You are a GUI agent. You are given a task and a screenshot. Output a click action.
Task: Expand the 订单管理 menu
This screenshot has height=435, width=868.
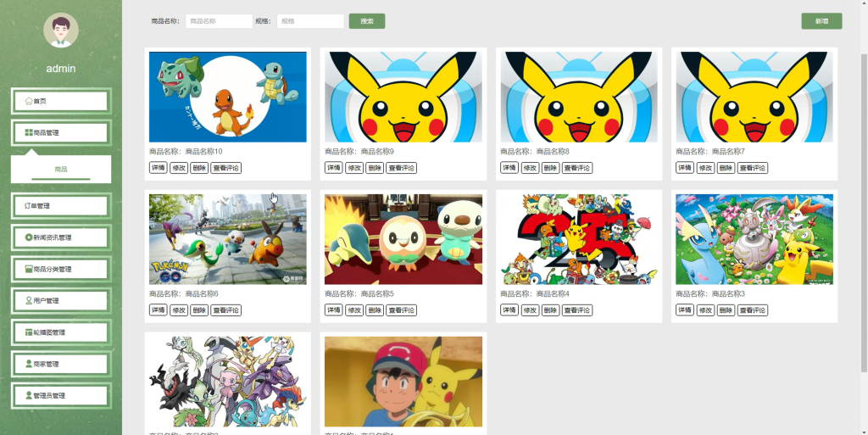point(61,206)
